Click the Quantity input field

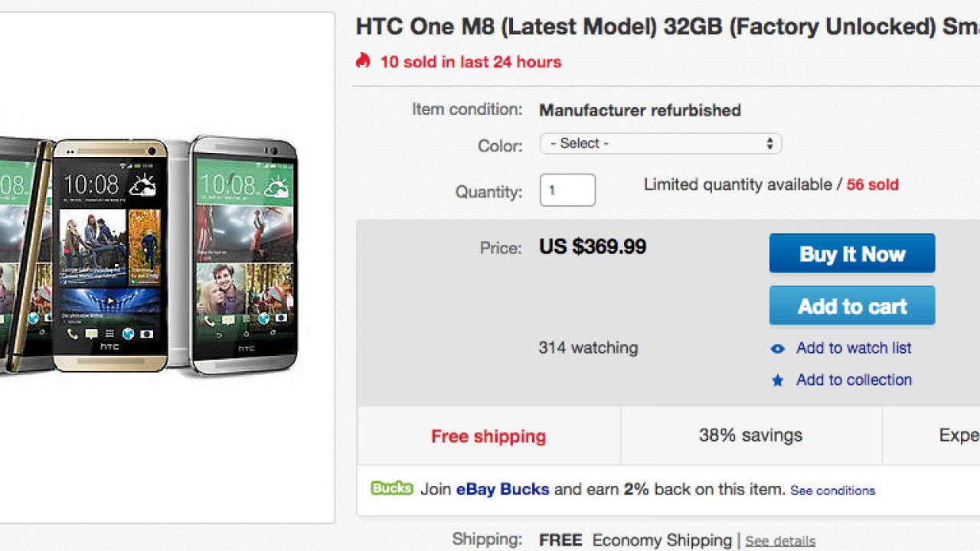tap(567, 190)
